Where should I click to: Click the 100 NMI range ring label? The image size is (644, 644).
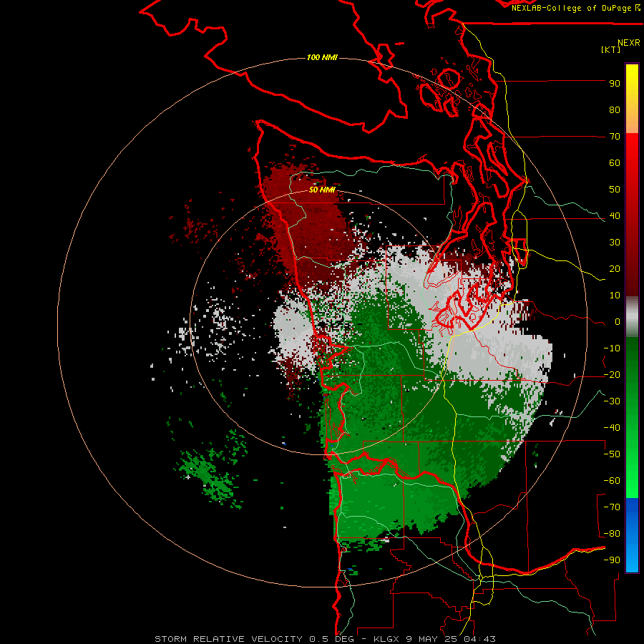[322, 57]
